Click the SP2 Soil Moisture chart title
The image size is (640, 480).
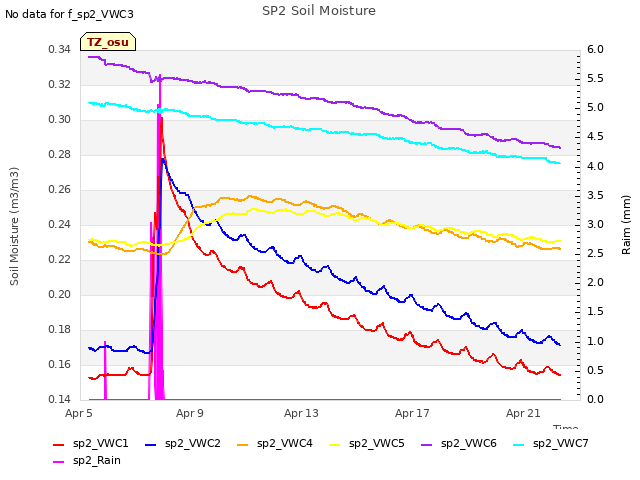319,11
